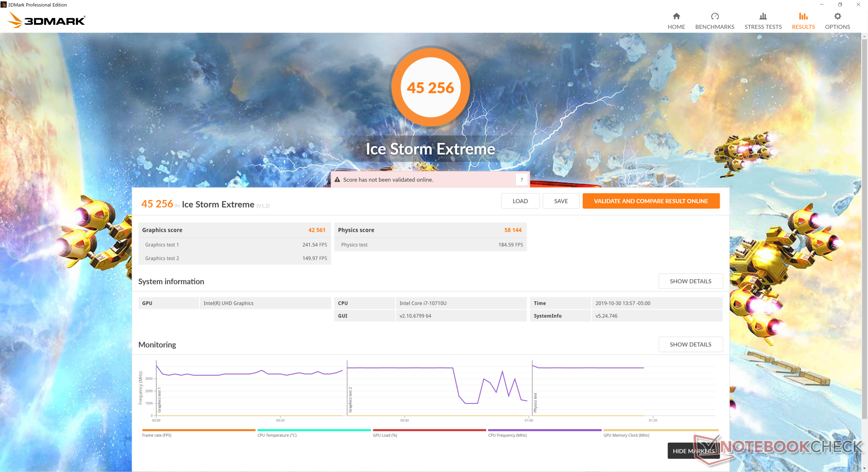Click the Time value 2019-10-30 13:57
Viewport: 868px width, 472px height.
(x=623, y=303)
